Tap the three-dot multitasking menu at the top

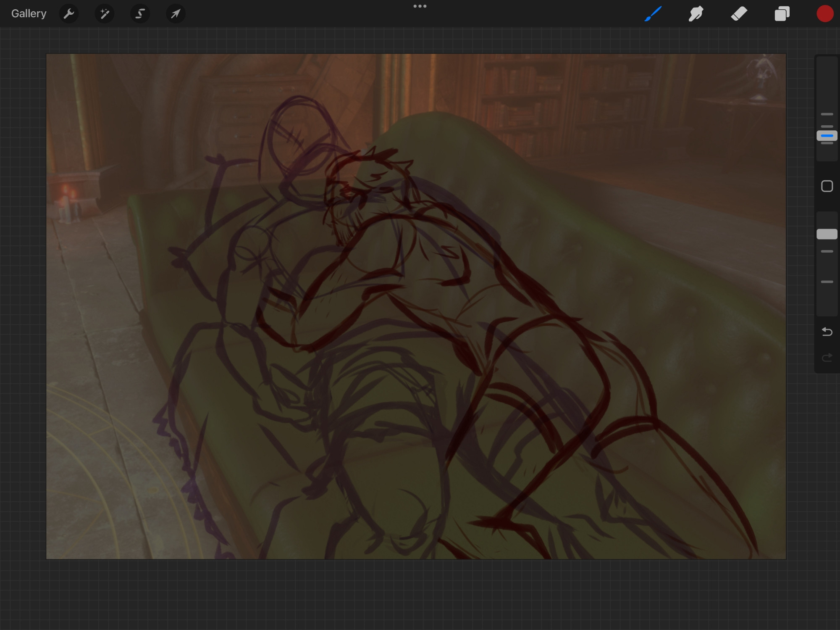[x=420, y=6]
